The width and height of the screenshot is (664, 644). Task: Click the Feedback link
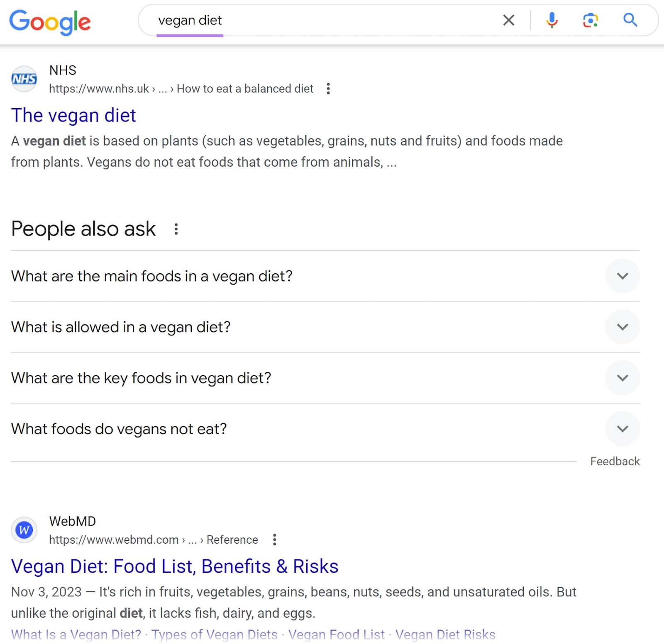pyautogui.click(x=615, y=461)
